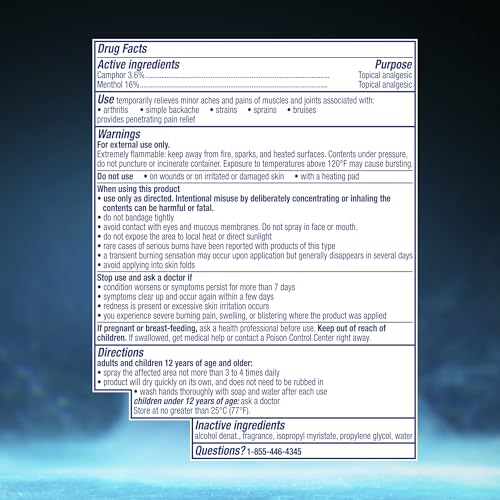
Task: Click 'Stop use and ask a doctor if'
Action: click(144, 278)
